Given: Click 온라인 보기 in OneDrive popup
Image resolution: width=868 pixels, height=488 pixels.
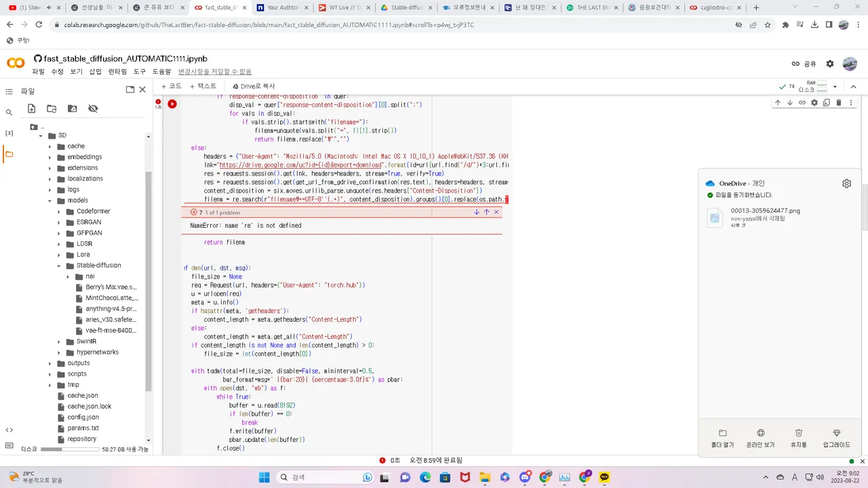Looking at the screenshot, I should [x=760, y=438].
